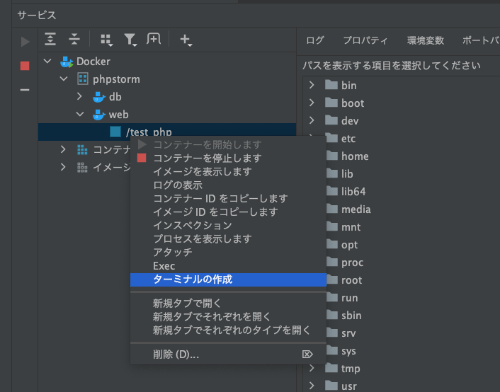Click the コンテナ grid icon
Image resolution: width=500 pixels, height=392 pixels.
(x=82, y=150)
